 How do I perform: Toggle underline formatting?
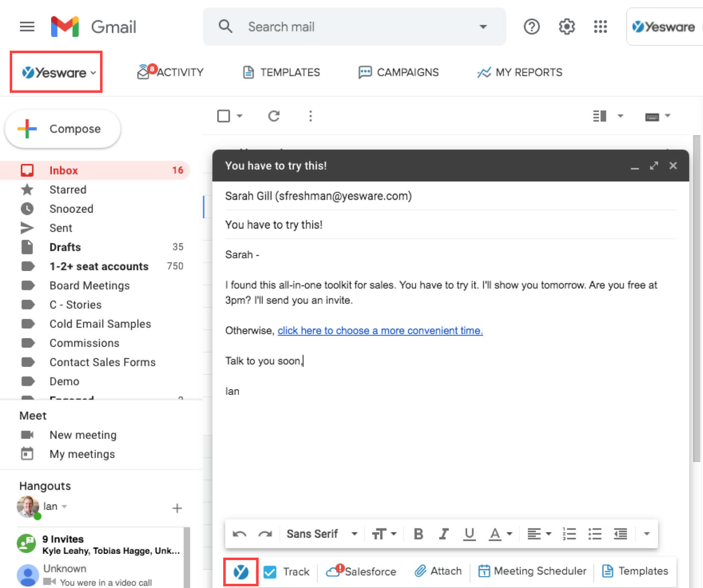pyautogui.click(x=469, y=534)
